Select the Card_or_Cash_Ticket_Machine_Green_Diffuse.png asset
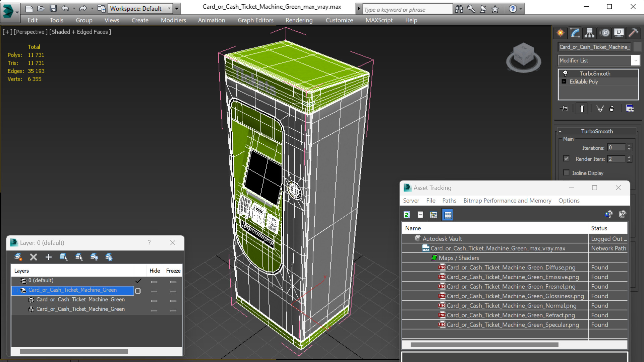 (x=511, y=267)
